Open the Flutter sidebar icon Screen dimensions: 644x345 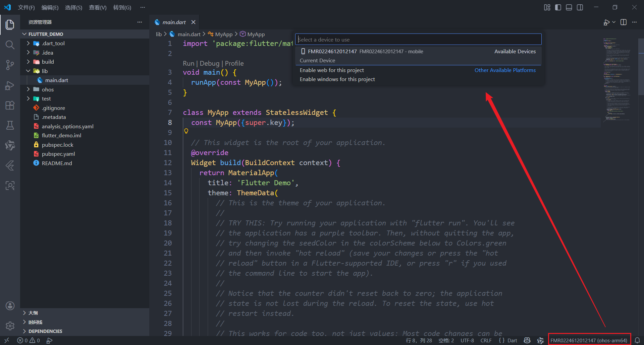pos(10,165)
